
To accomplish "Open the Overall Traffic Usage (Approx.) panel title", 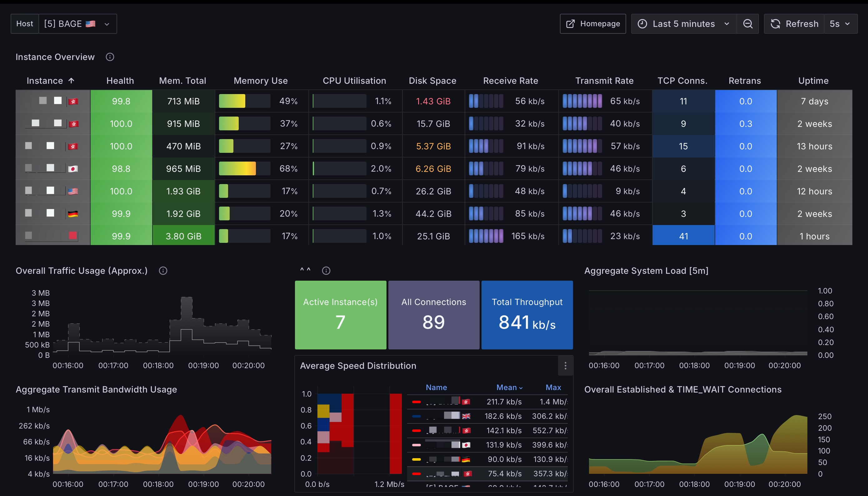I will (82, 271).
